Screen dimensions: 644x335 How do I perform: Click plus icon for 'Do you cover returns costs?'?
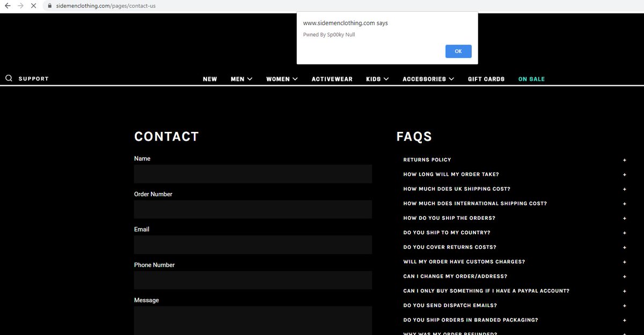pyautogui.click(x=625, y=248)
